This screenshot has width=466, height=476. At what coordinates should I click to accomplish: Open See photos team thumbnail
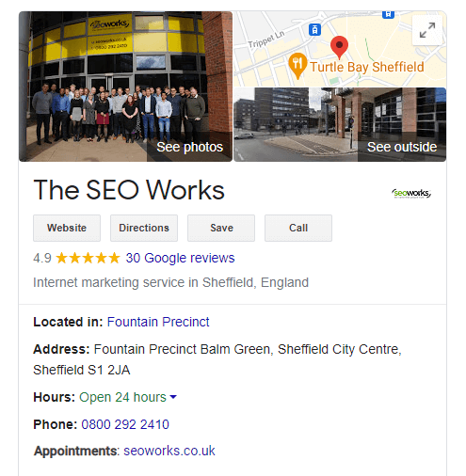[x=125, y=87]
